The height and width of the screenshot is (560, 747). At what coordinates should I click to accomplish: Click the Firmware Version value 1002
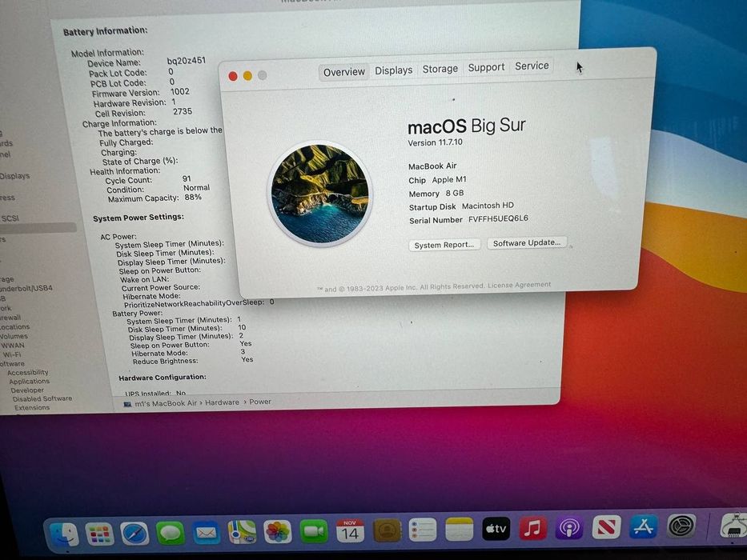(180, 91)
